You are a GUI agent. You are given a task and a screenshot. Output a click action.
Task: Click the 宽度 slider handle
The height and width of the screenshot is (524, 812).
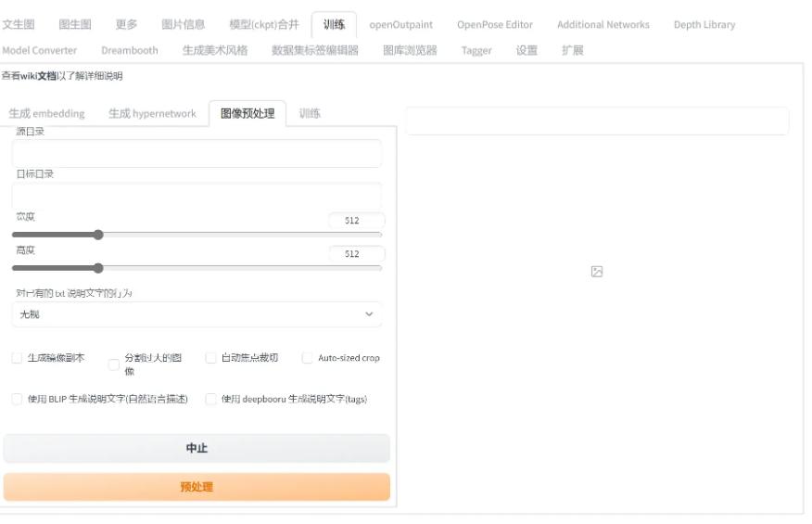click(98, 235)
